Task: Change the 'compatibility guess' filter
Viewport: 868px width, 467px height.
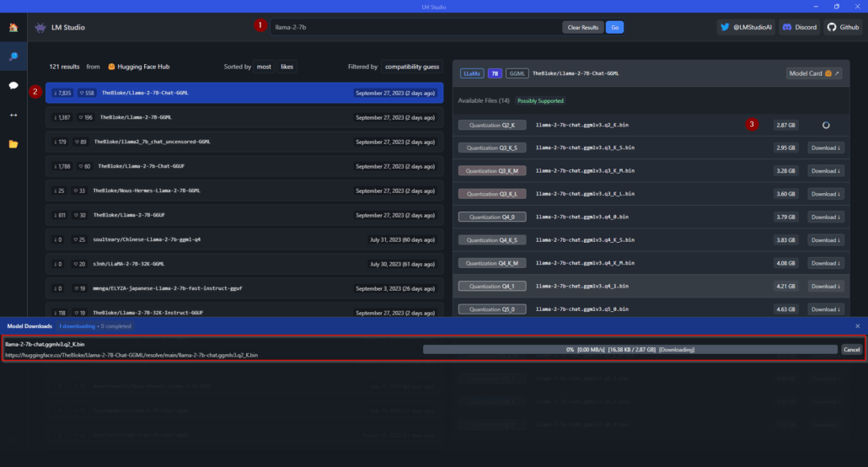Action: coord(412,67)
